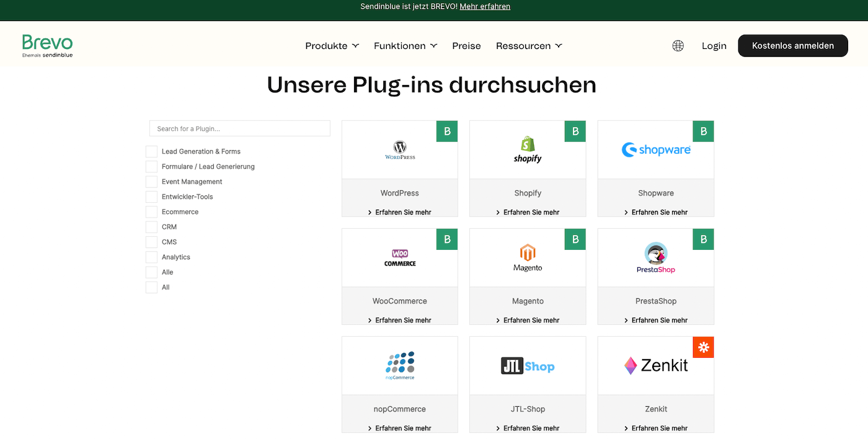
Task: Click the Unsere Plug-ins durchsuchen heading
Action: click(432, 85)
